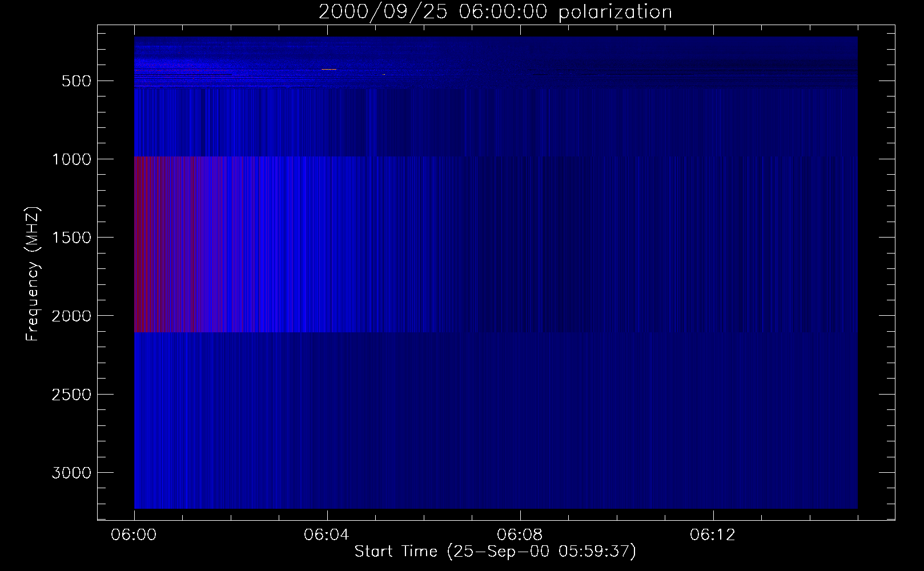Click the 'Start Time (25-Sep-00 05:59:37)' label
The width and height of the screenshot is (924, 571).
click(495, 552)
